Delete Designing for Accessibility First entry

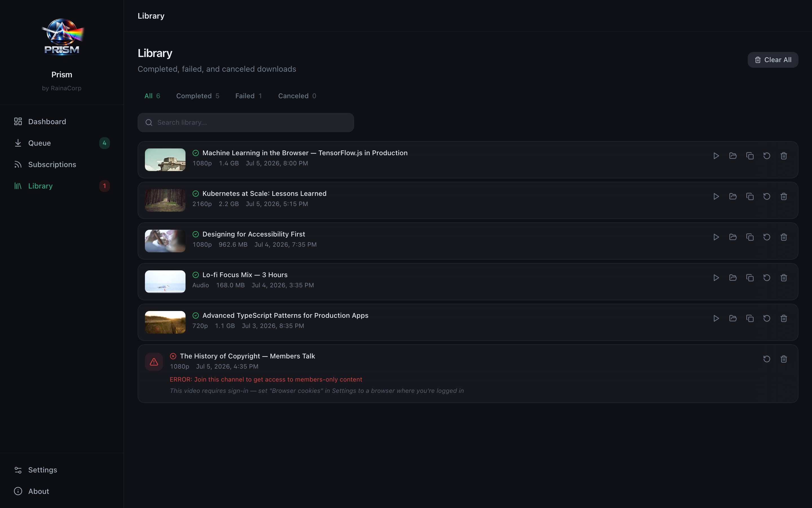point(784,237)
